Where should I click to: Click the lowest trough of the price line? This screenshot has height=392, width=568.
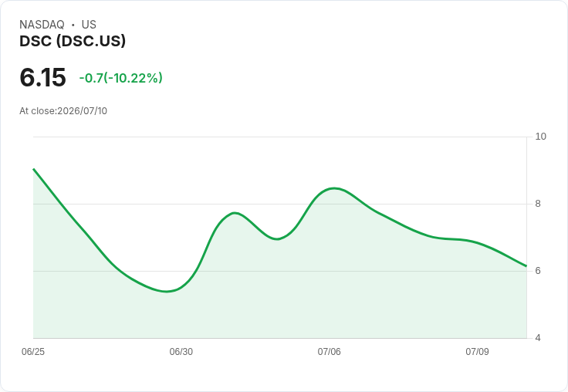coord(166,291)
